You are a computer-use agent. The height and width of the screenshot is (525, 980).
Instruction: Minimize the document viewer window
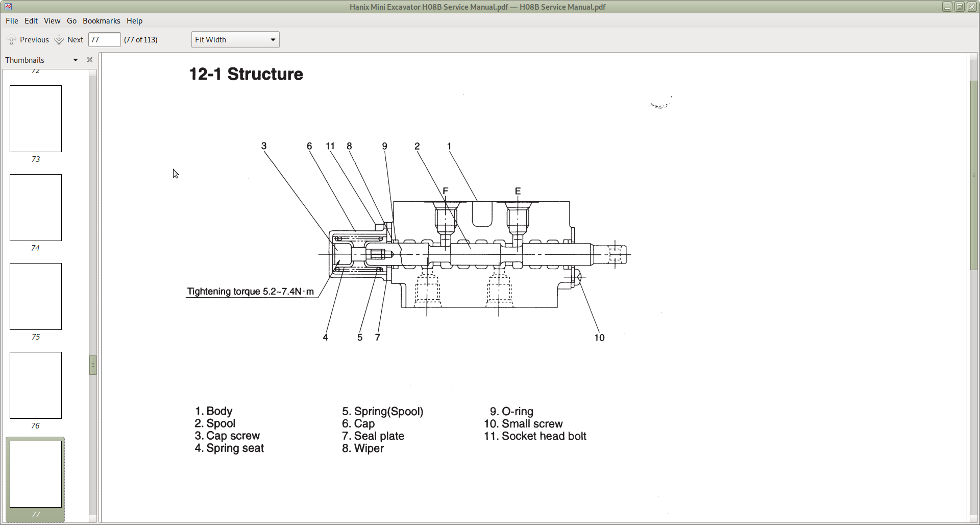click(x=947, y=7)
